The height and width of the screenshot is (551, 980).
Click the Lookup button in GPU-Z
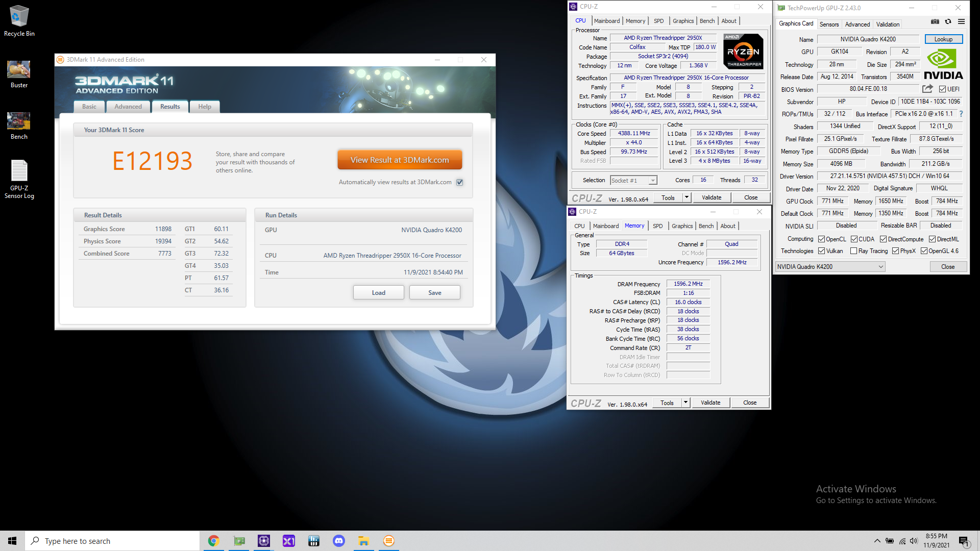coord(943,39)
